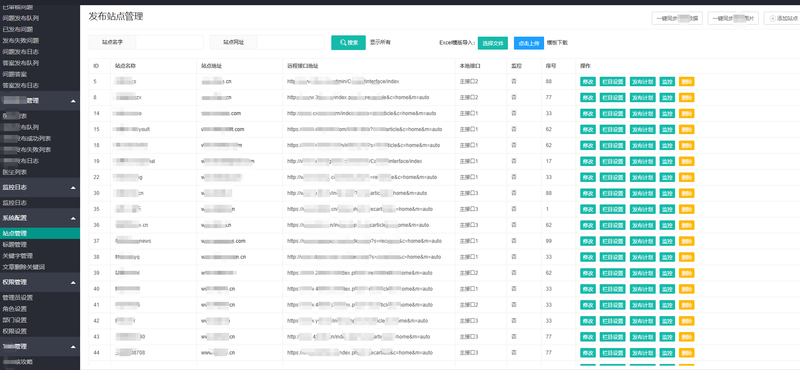
Task: Click the 发布站点管理 page title
Action: coord(116,16)
